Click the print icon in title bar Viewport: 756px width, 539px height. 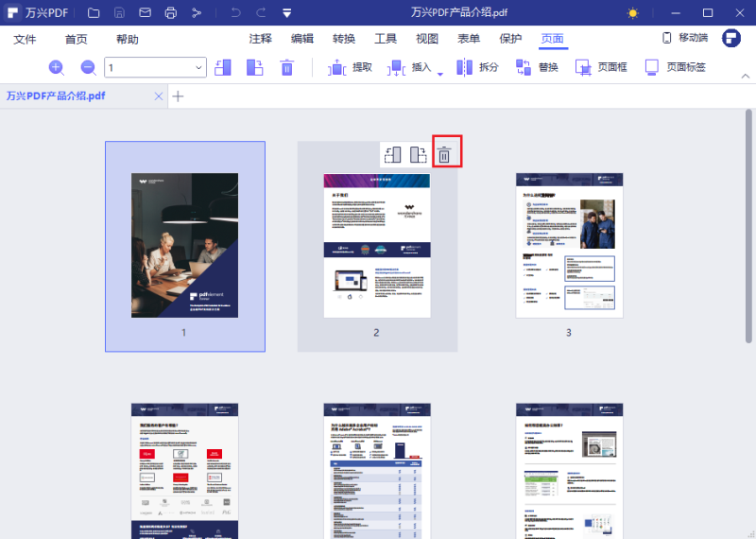tap(170, 13)
